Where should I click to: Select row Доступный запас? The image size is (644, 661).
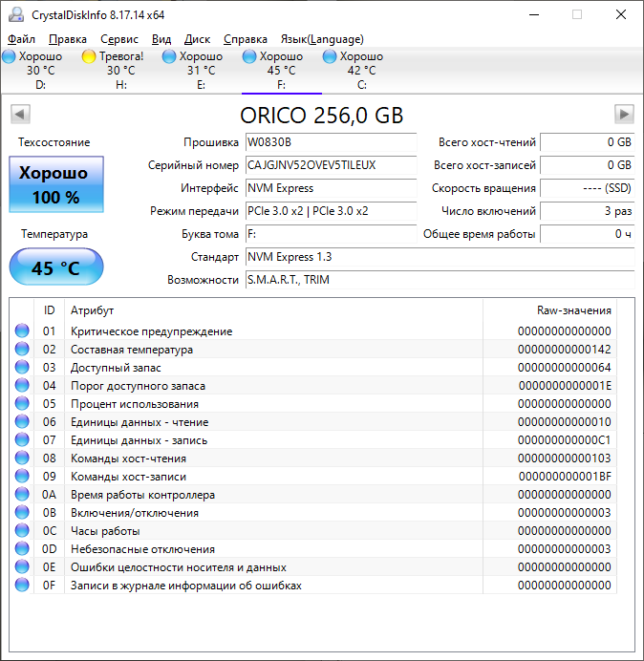pyautogui.click(x=313, y=367)
